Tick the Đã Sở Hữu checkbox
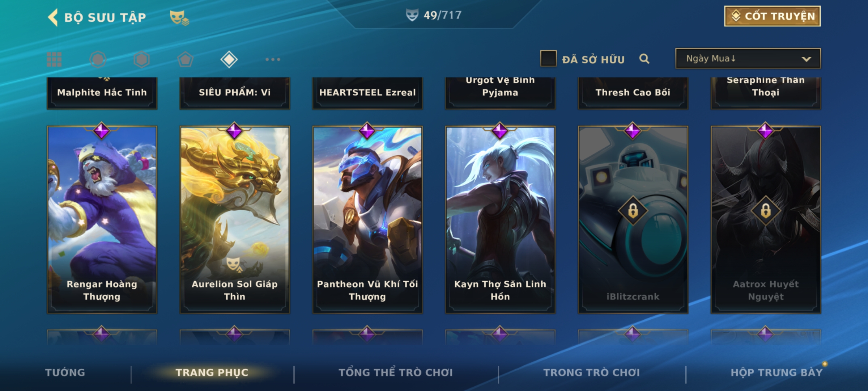The image size is (868, 391). click(548, 59)
